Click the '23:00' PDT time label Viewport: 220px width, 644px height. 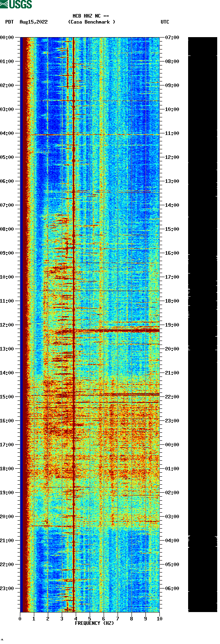point(7,589)
